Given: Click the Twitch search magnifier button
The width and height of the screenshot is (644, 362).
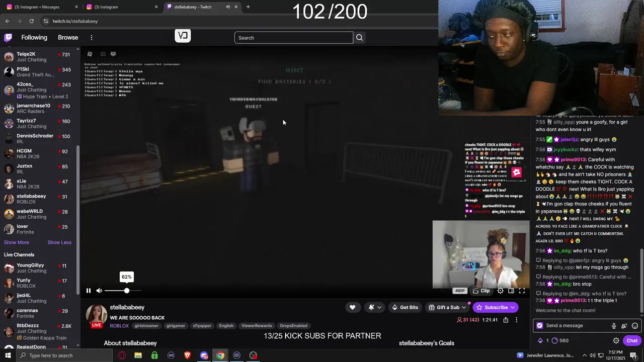Looking at the screenshot, I should pos(359,38).
